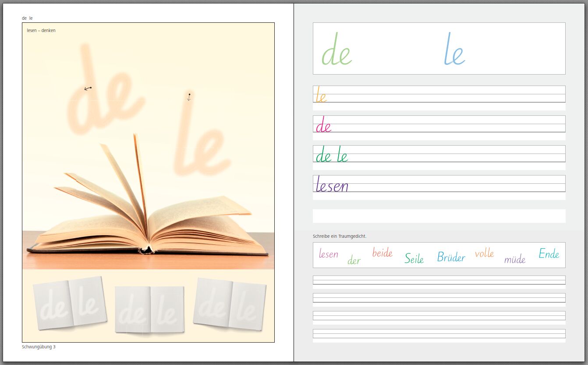
Task: Select the orange word "volle"
Action: point(484,254)
